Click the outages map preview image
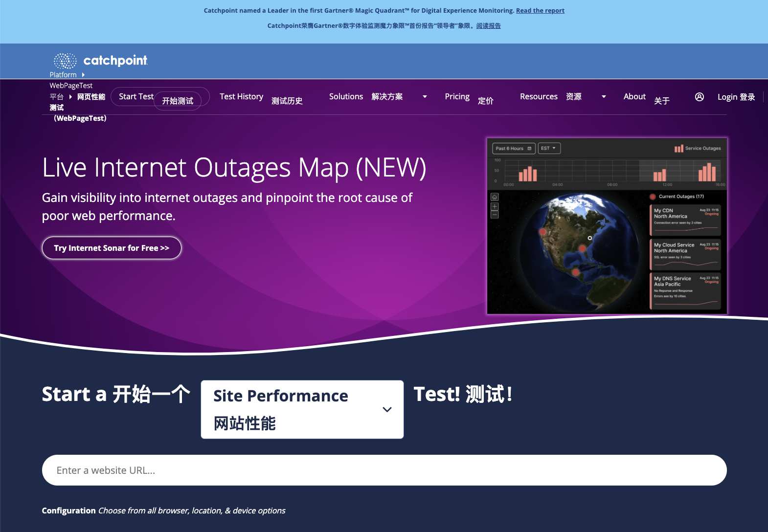The height and width of the screenshot is (532, 768). (607, 226)
